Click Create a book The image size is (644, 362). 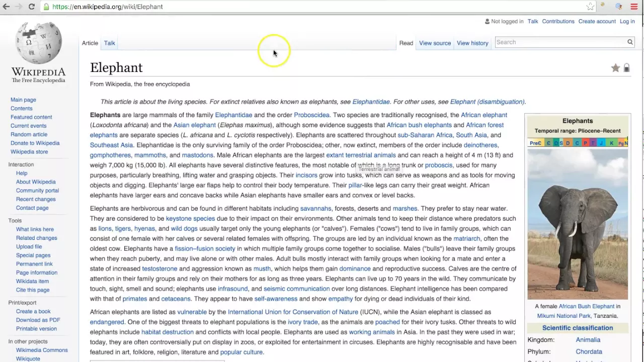pyautogui.click(x=33, y=311)
